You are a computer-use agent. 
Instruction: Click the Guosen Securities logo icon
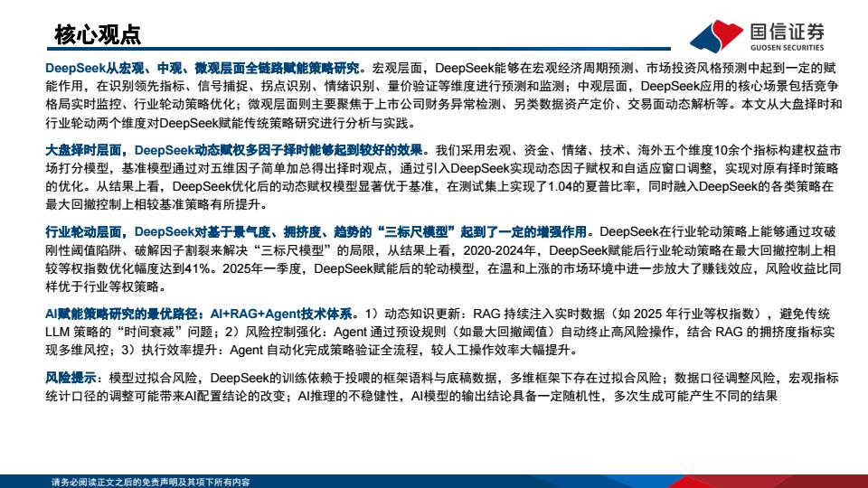716,36
